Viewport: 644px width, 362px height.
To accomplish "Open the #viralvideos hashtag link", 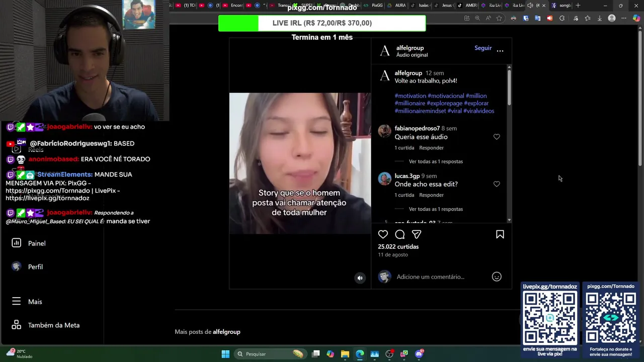I will point(478,111).
